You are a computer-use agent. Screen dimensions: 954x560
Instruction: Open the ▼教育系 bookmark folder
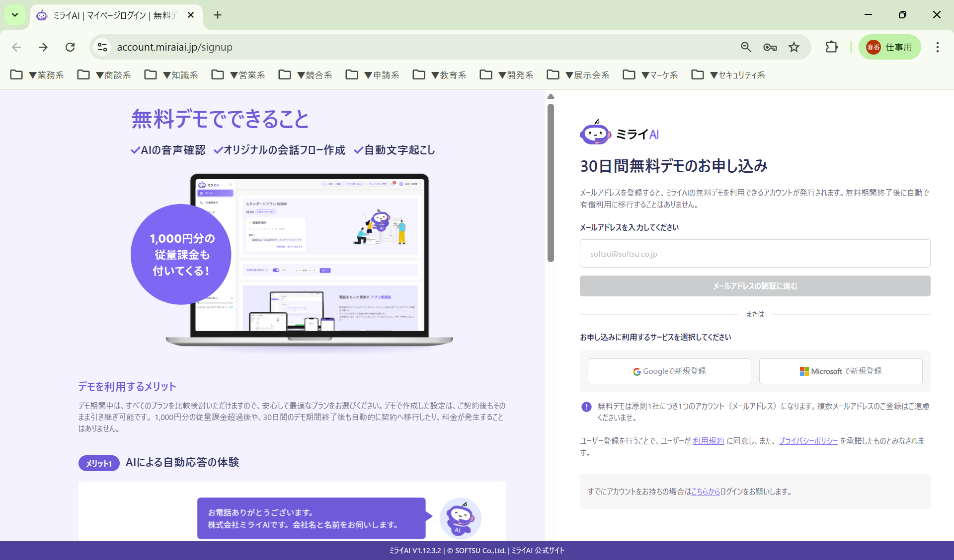coord(440,75)
